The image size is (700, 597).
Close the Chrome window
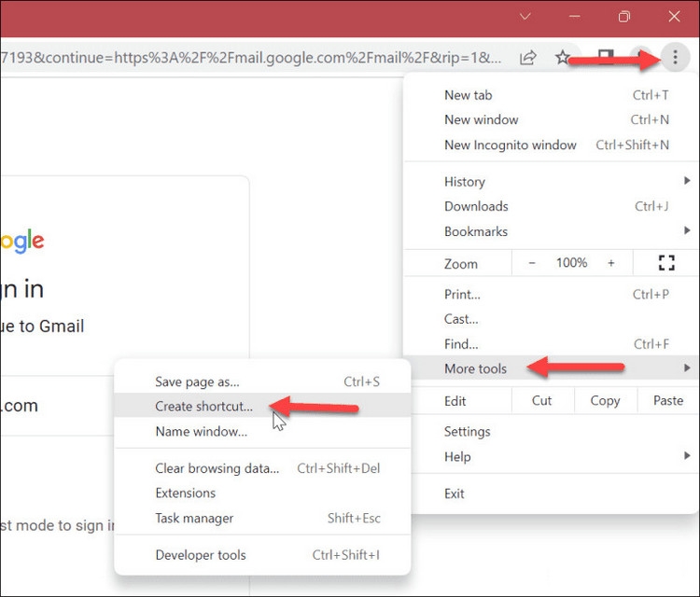[674, 17]
